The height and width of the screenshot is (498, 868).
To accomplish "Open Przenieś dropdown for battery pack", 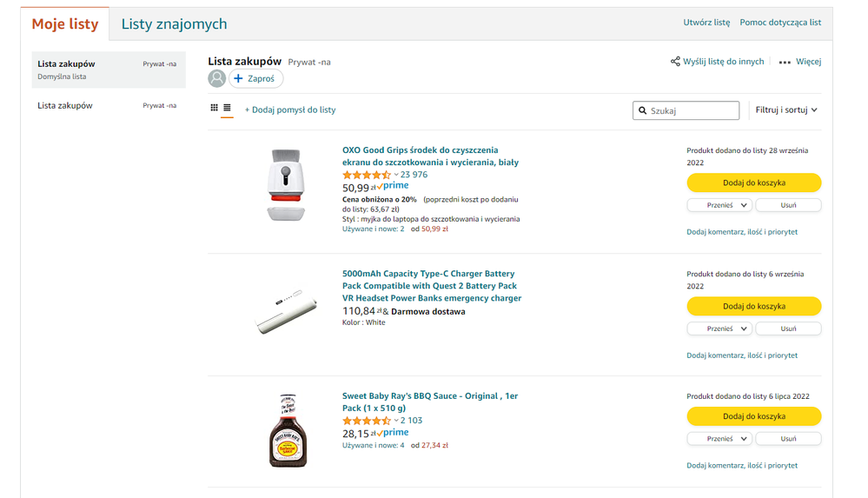I will (x=719, y=329).
